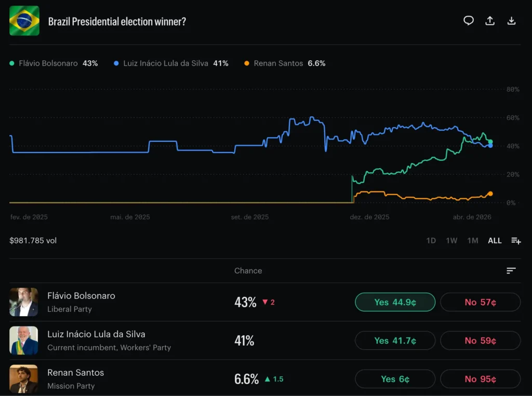Viewport: 532px width, 396px height.
Task: Click the download icon
Action: click(511, 21)
